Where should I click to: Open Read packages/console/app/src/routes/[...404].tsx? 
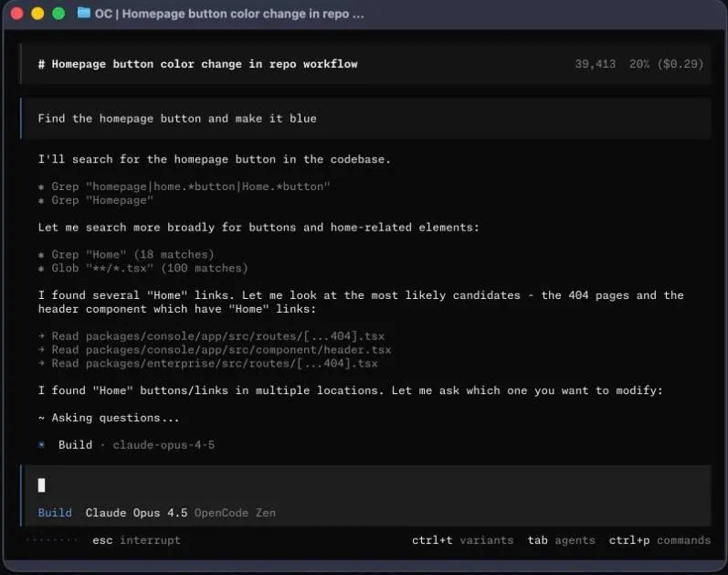pyautogui.click(x=211, y=336)
